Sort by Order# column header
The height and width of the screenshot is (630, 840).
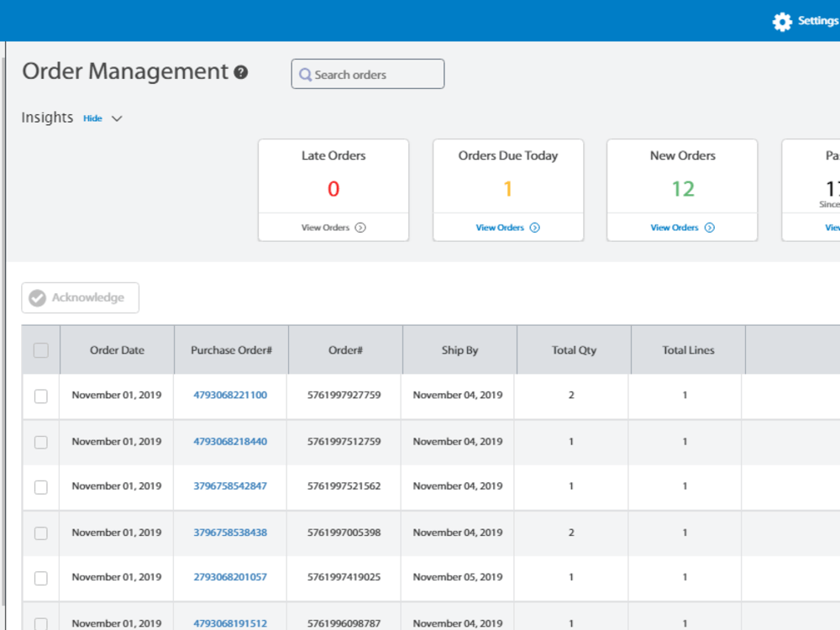[x=345, y=349]
